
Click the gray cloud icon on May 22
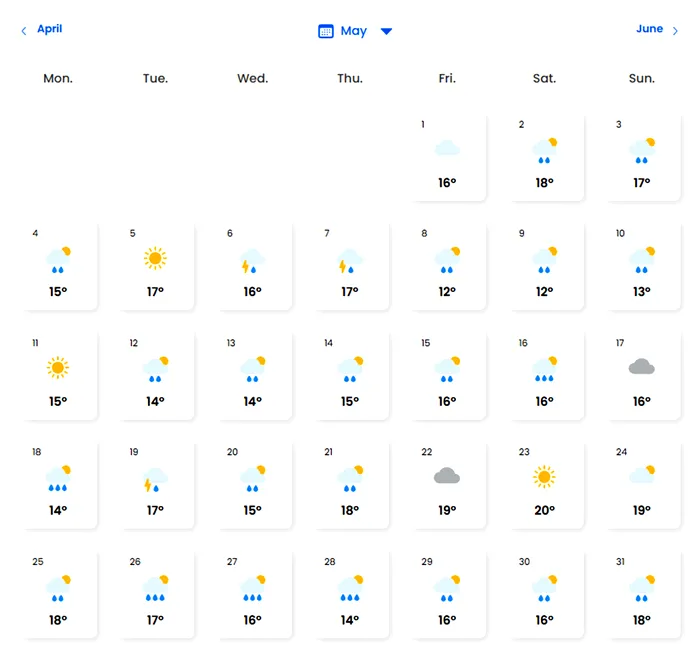(447, 477)
